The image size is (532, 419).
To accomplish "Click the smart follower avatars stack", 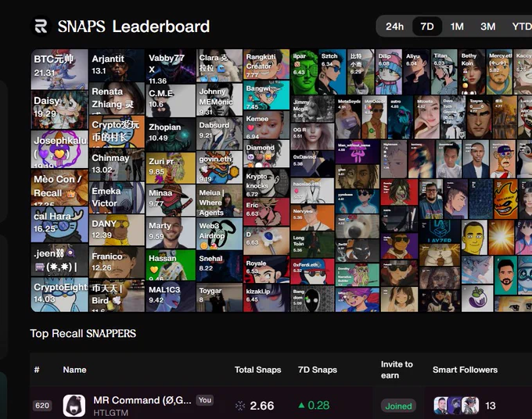I will pyautogui.click(x=456, y=406).
